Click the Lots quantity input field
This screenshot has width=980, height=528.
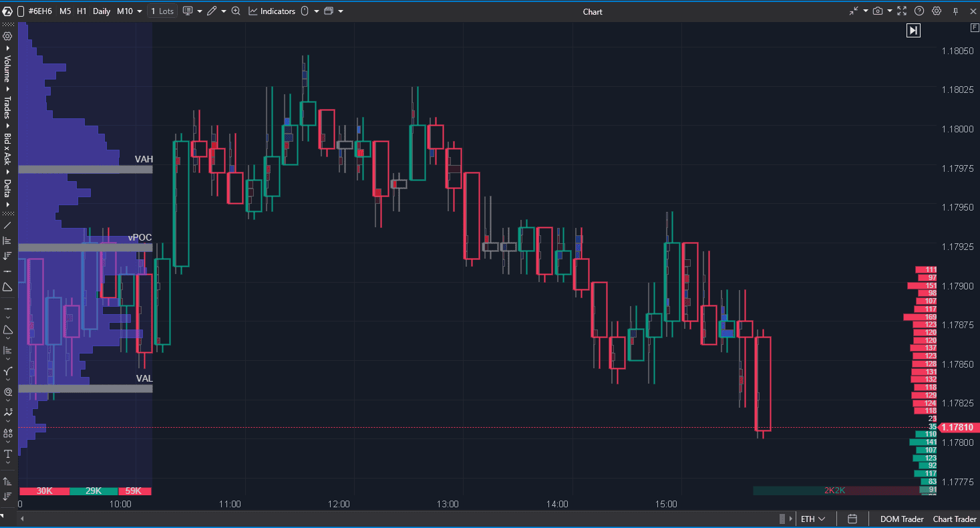pos(162,11)
